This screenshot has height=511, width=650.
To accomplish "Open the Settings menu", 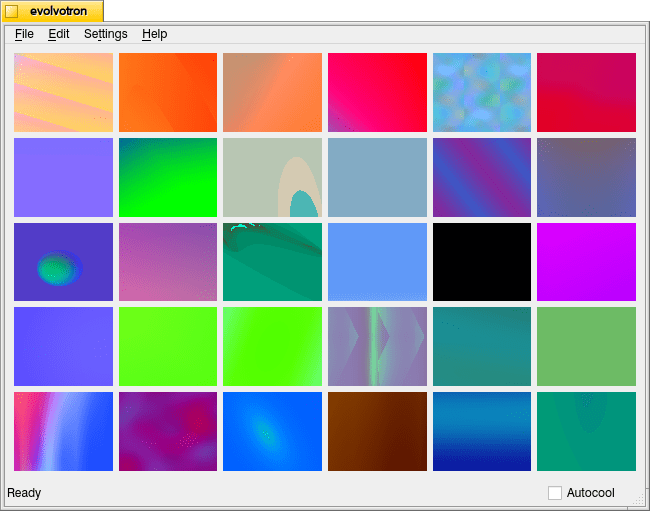I will tap(106, 34).
